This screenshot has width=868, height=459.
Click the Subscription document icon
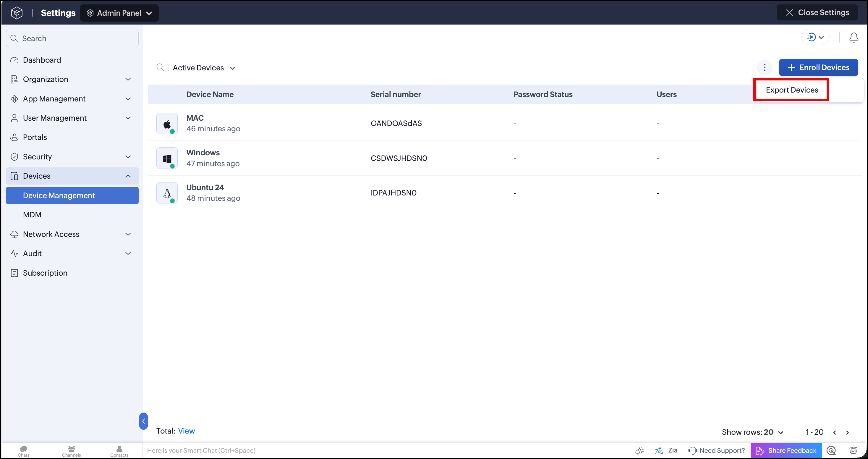(x=14, y=273)
